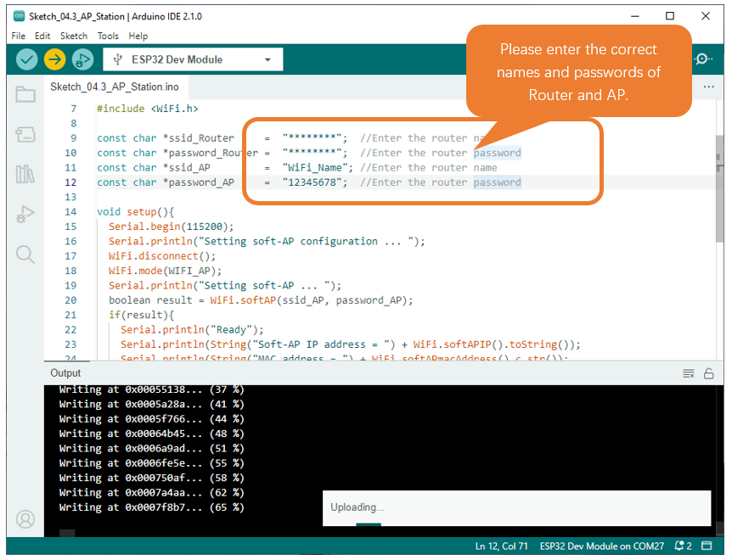Open the Boards Manager sidebar icon

pyautogui.click(x=25, y=135)
